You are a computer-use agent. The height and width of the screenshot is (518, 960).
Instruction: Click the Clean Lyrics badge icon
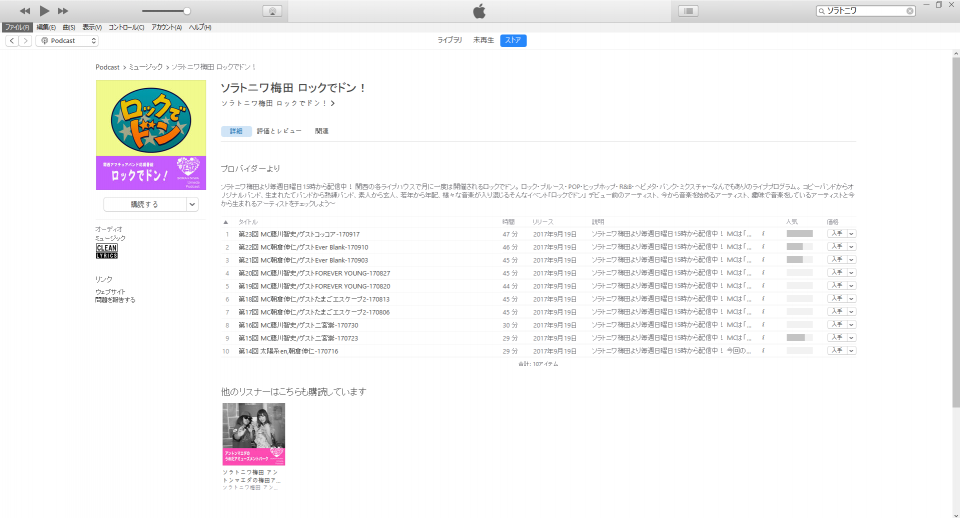(x=107, y=250)
